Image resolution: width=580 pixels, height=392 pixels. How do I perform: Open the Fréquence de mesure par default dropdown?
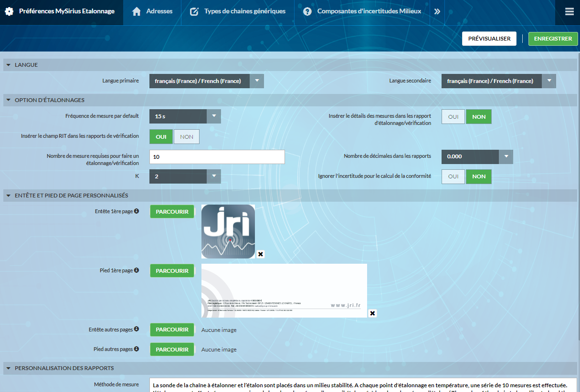(x=185, y=116)
